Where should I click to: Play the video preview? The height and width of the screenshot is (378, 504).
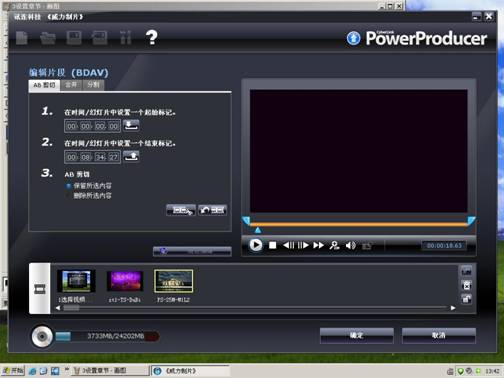(x=256, y=245)
